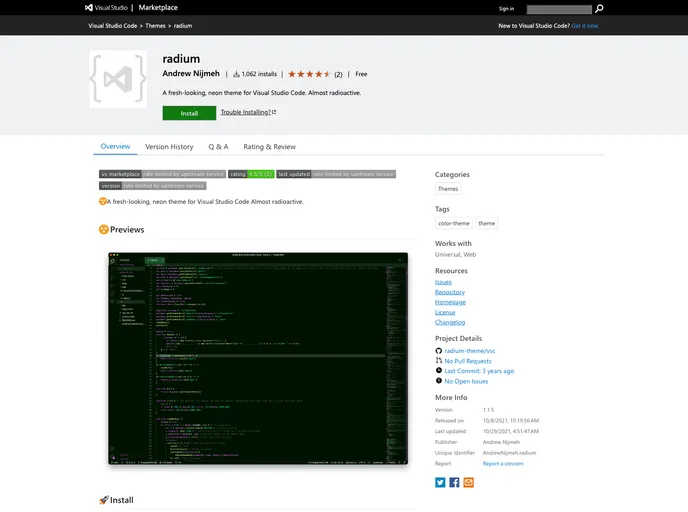Click the pull request icon

(x=438, y=361)
